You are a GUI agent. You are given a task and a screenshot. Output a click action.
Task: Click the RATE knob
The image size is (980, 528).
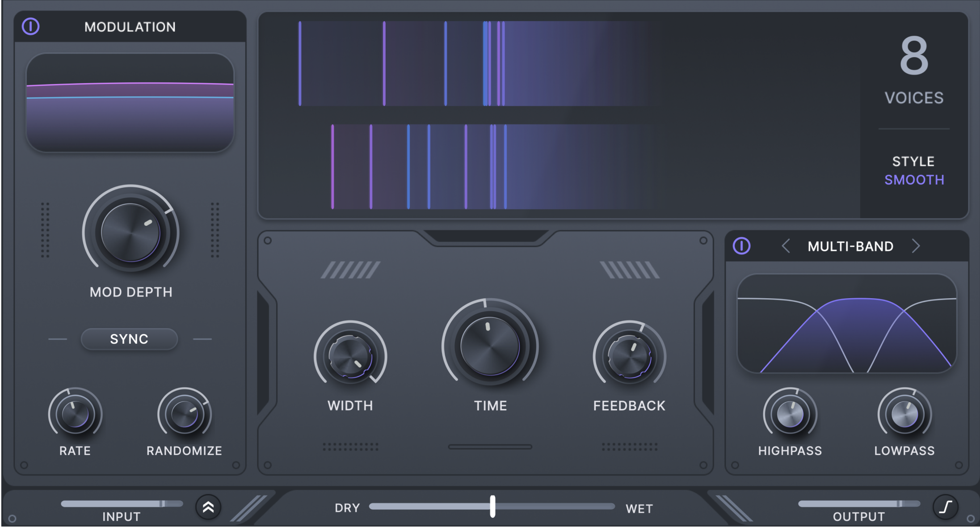tap(75, 414)
